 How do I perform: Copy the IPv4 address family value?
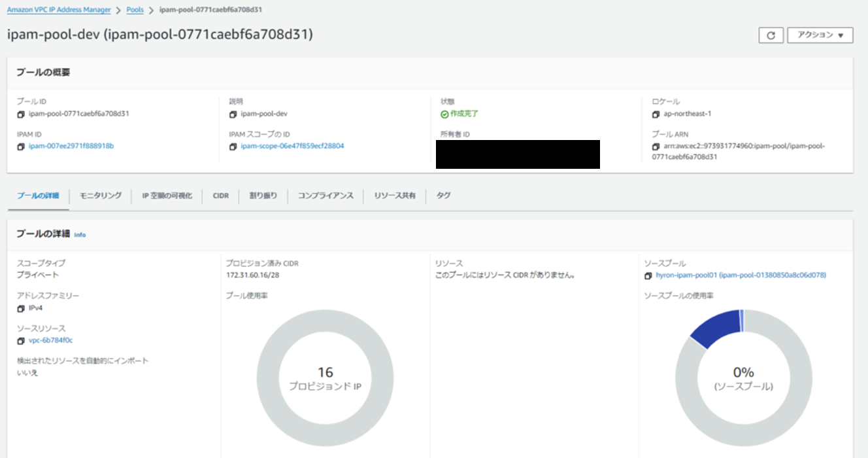(21, 308)
